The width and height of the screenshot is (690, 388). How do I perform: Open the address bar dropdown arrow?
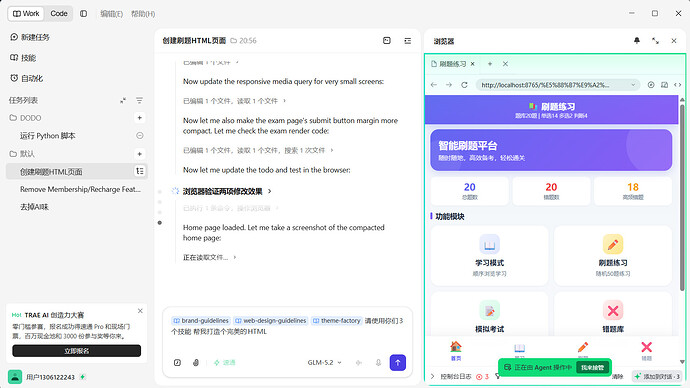[633, 85]
